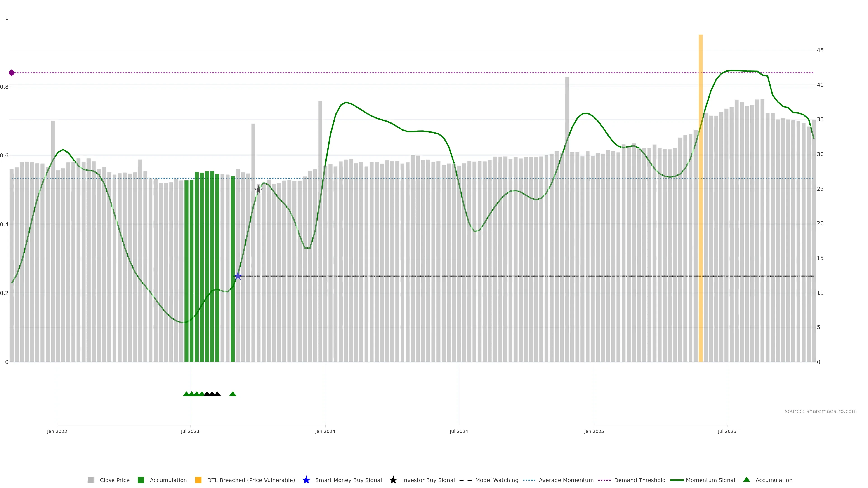Viewport: 868px width, 488px height.
Task: Hide the Momentum Signal series via legend
Action: point(710,480)
